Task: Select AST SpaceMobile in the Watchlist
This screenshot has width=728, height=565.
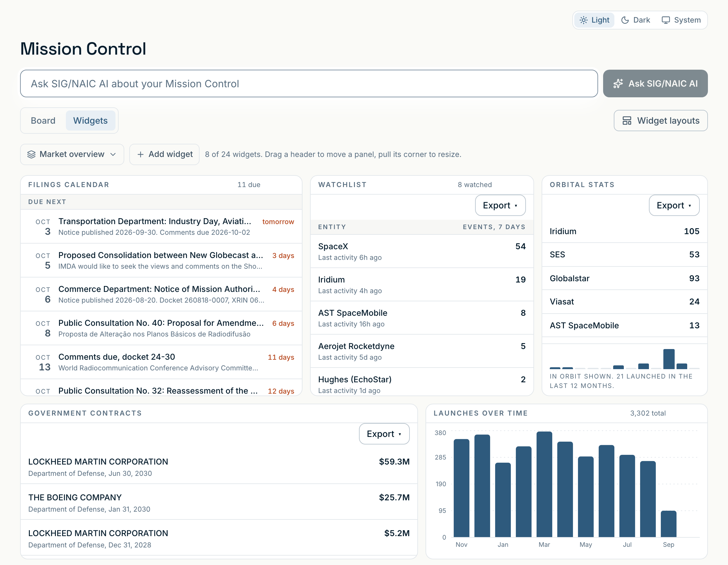Action: (422, 318)
